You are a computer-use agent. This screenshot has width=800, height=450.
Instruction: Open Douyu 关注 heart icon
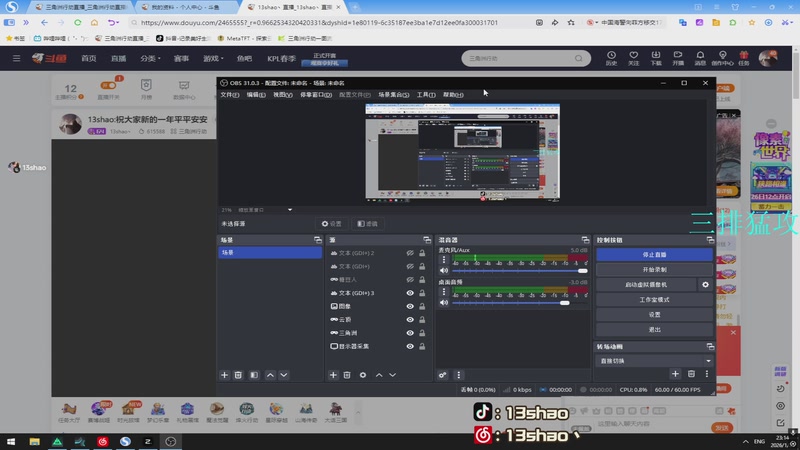633,58
